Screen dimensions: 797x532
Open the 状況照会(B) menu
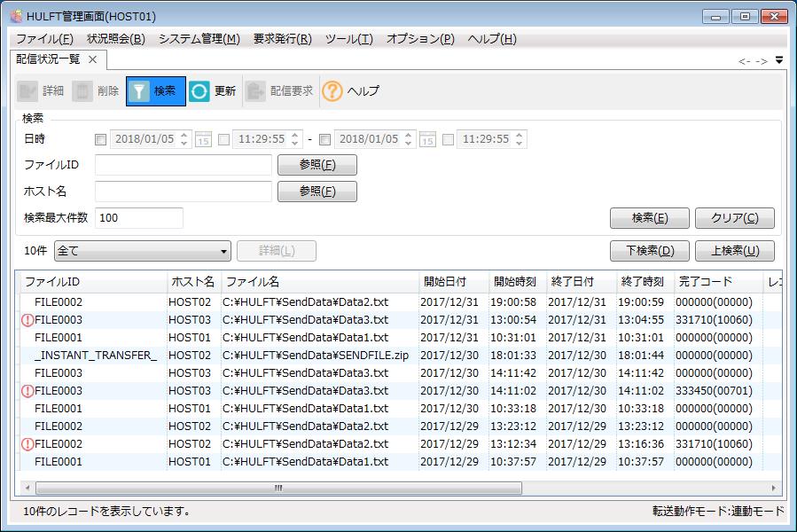[x=116, y=39]
